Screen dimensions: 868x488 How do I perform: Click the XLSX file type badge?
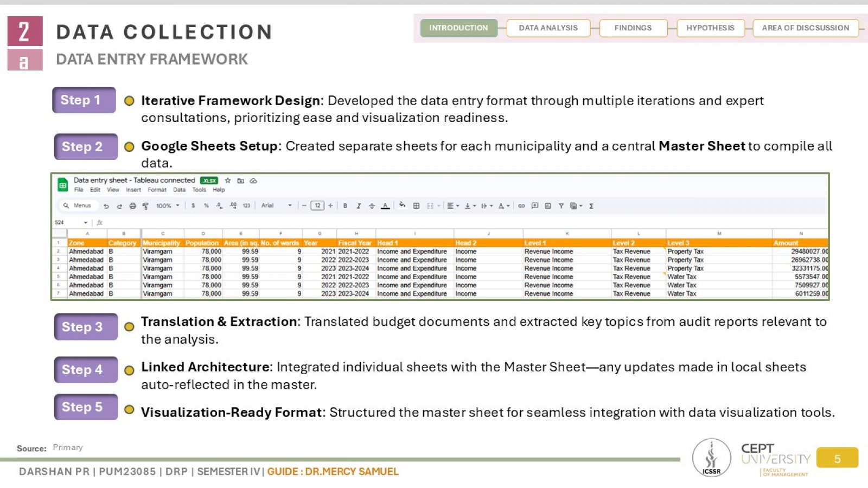click(x=209, y=181)
